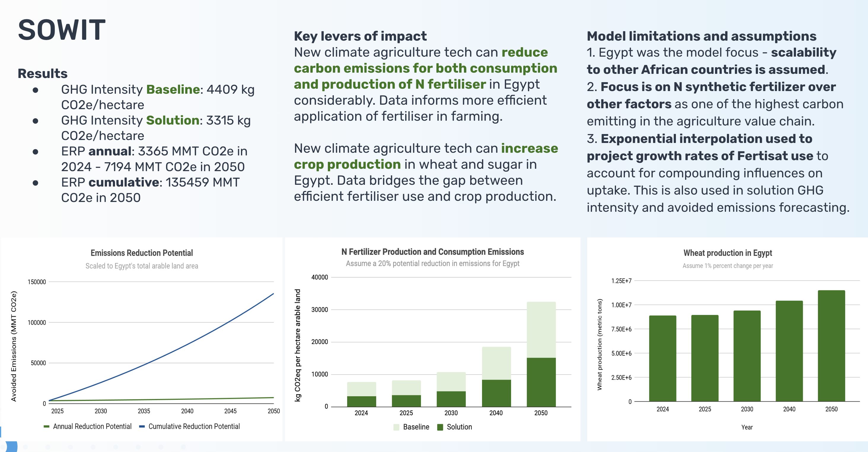Click the 2030 wheat production bar
Screen dimensions: 868x452
coord(747,356)
